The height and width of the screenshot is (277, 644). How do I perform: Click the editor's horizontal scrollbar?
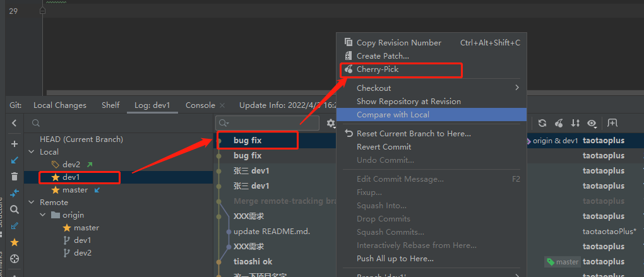point(191,94)
